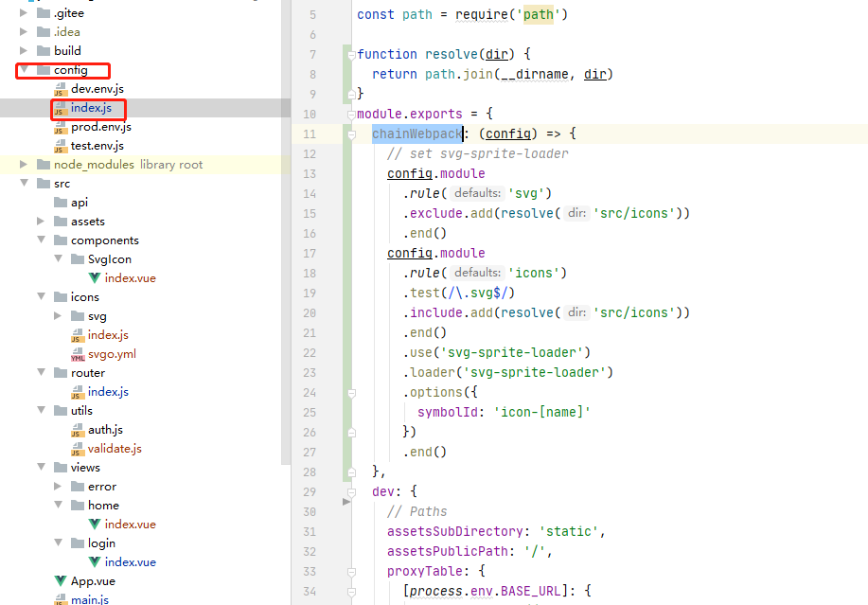Click auth.js JS file icon
This screenshot has width=868, height=605.
coord(78,430)
